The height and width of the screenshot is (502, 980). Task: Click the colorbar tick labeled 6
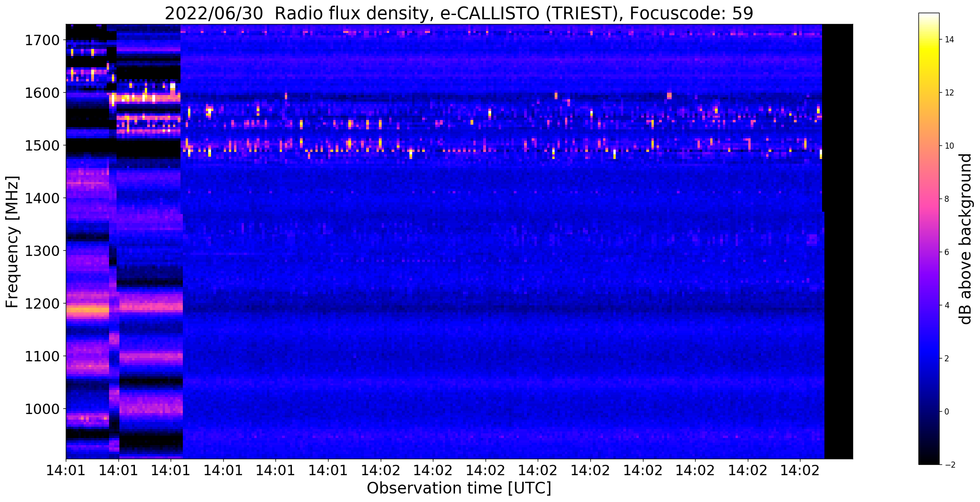(947, 252)
